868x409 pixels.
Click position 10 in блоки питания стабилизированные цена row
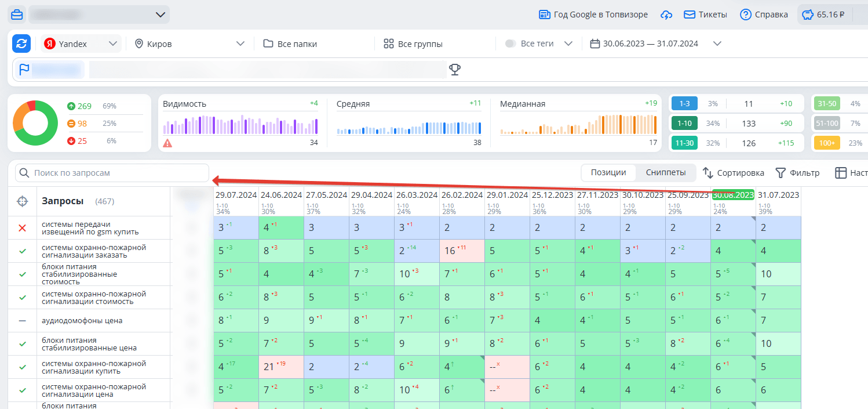coord(778,344)
